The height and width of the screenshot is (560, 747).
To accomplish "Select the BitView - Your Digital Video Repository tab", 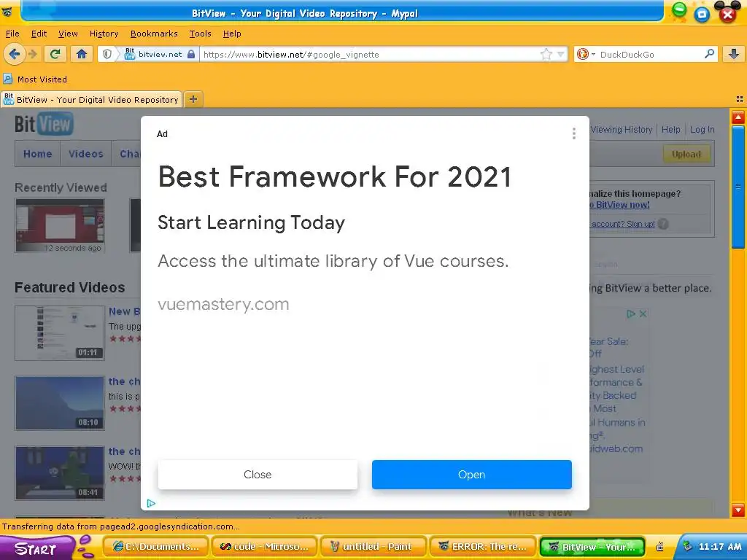I will [x=91, y=99].
